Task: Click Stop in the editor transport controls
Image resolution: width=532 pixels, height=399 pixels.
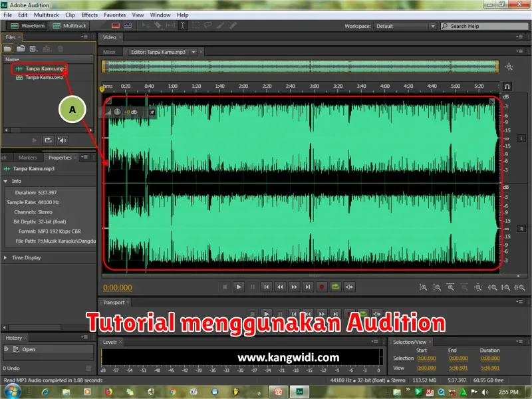Action: (x=225, y=287)
